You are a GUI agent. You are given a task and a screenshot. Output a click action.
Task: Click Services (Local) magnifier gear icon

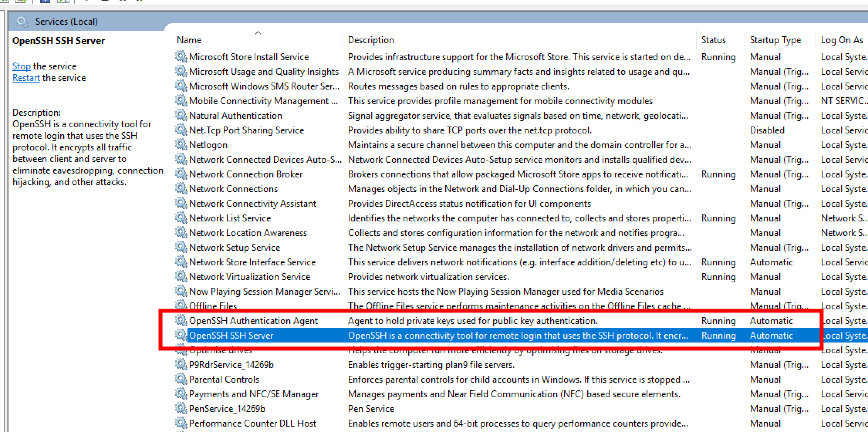pyautogui.click(x=22, y=22)
